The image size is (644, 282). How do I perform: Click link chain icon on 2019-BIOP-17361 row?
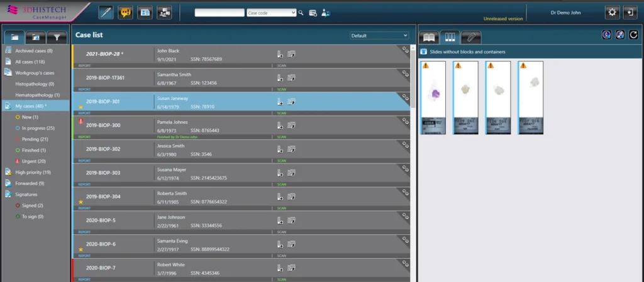pos(406,73)
